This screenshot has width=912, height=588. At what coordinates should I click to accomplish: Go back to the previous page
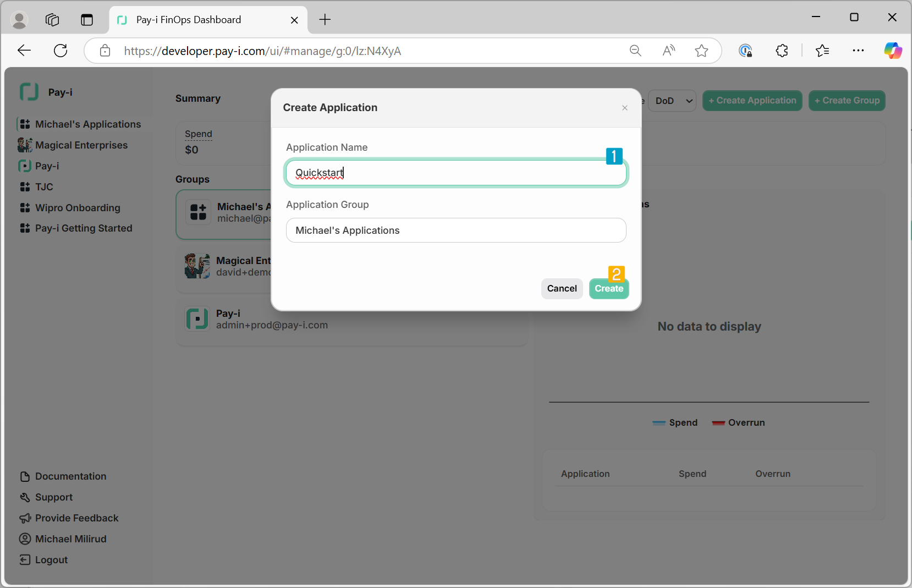[x=24, y=51]
